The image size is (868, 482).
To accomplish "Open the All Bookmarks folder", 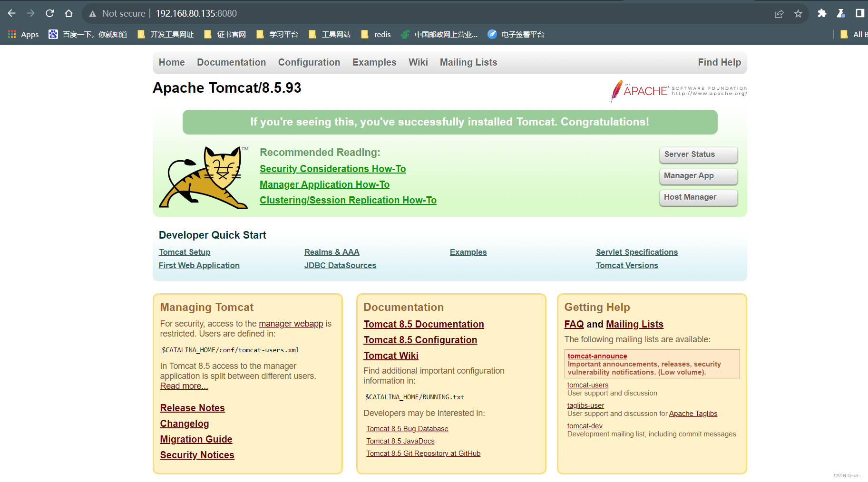I will [854, 34].
